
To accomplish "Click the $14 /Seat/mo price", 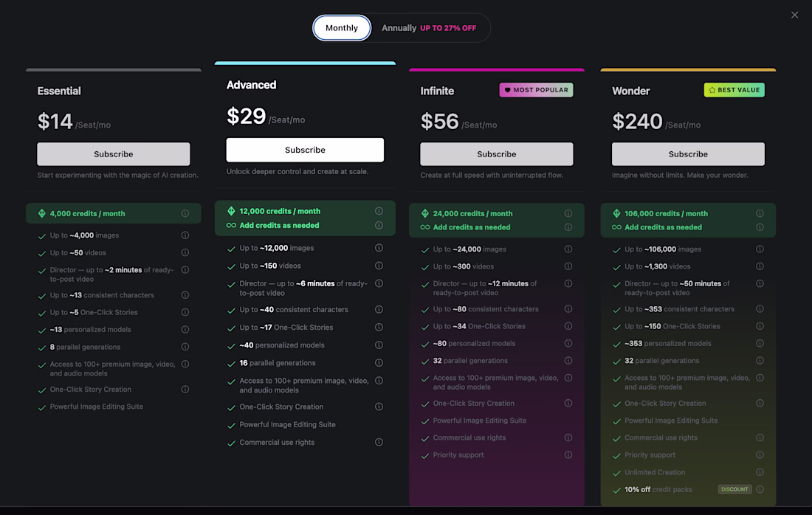I will (74, 122).
